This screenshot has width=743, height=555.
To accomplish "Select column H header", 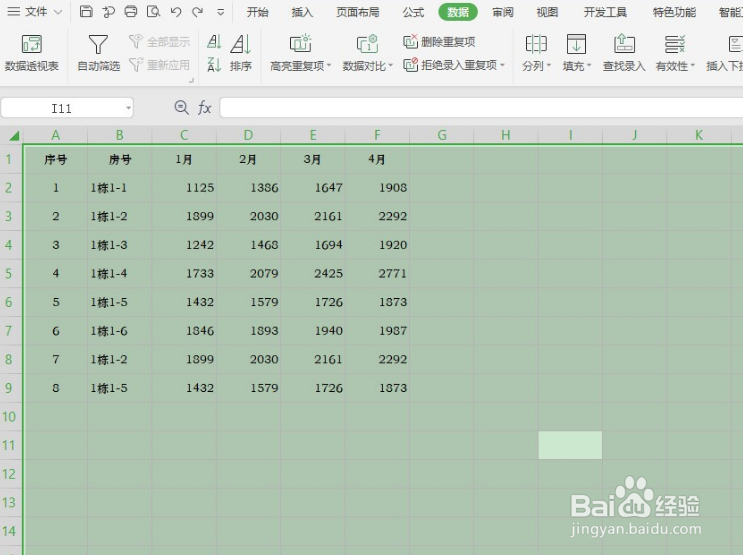I will [506, 135].
